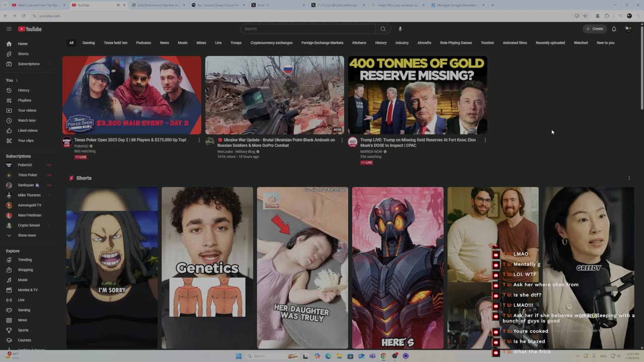This screenshot has width=644, height=362.
Task: Open Crypto Sensei subscription channel
Action: [29, 225]
